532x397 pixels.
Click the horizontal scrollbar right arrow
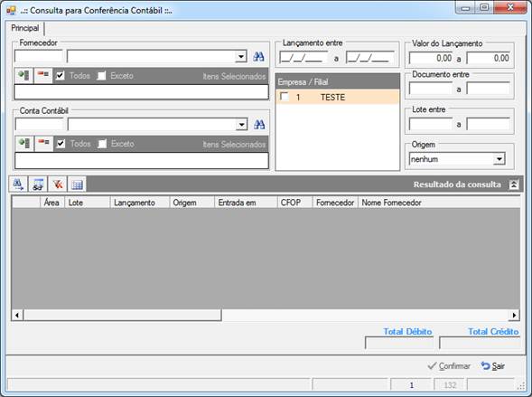click(x=514, y=315)
